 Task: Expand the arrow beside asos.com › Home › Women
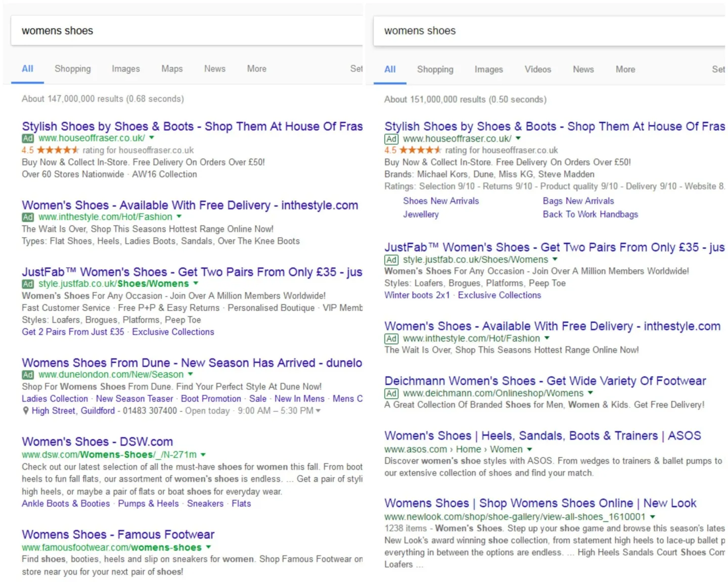pyautogui.click(x=529, y=449)
